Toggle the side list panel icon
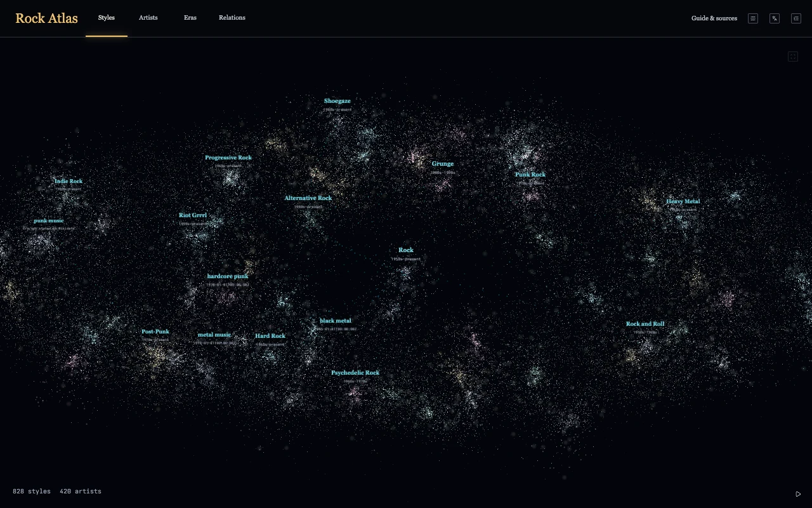 click(x=796, y=18)
